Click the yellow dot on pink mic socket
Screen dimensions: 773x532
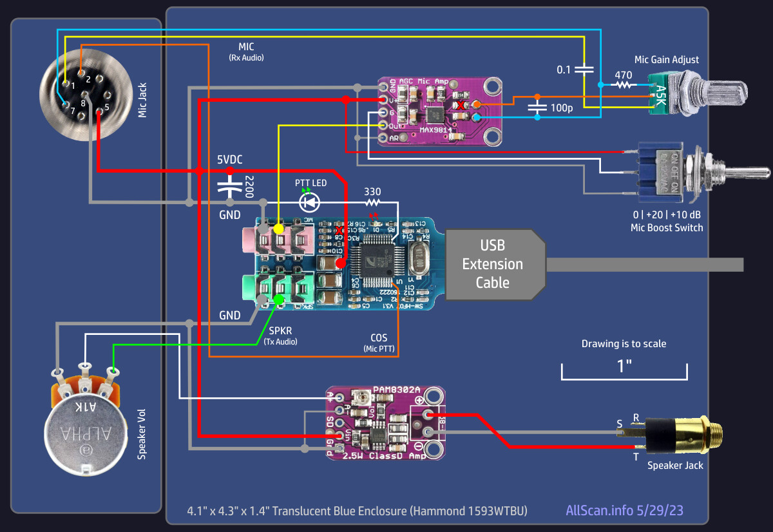point(278,229)
